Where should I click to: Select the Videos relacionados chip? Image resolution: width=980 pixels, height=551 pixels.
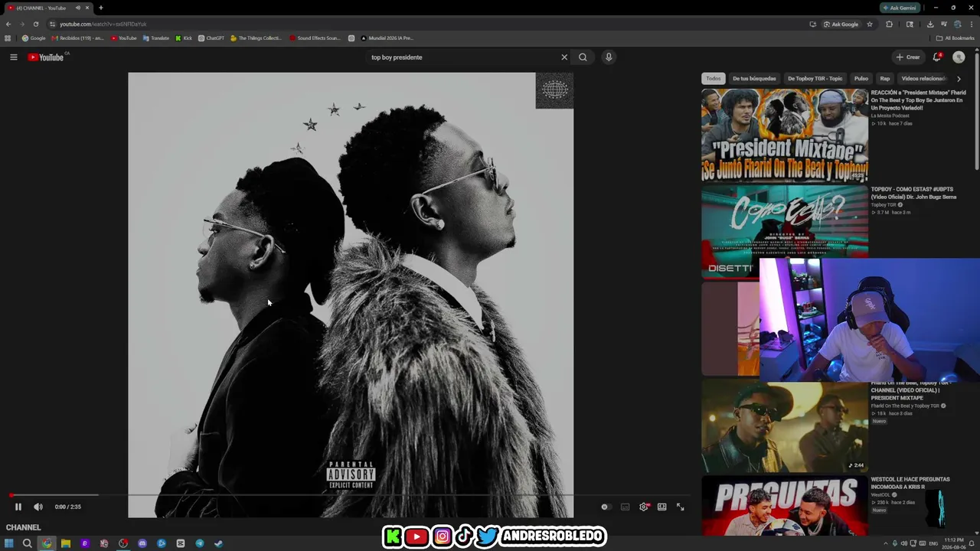(x=923, y=78)
